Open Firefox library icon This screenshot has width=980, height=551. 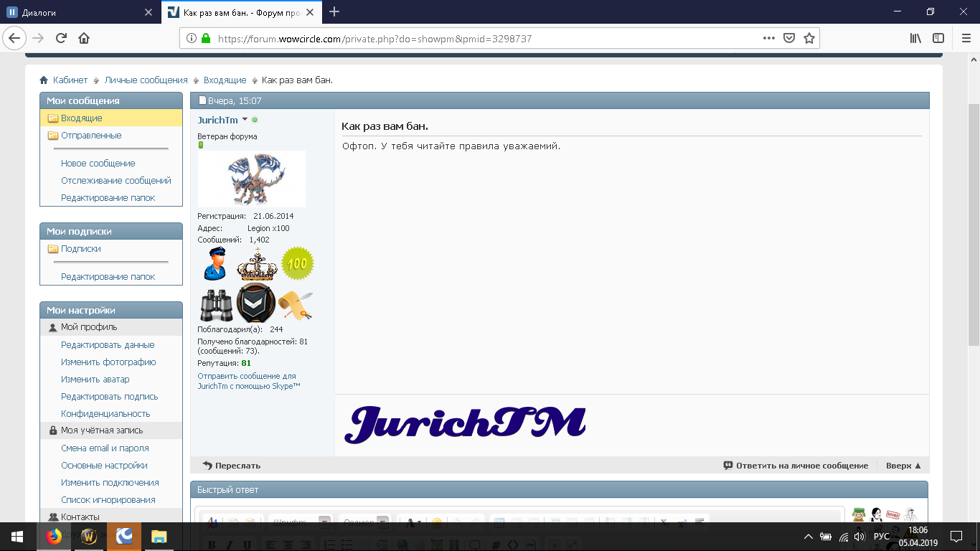click(x=915, y=39)
